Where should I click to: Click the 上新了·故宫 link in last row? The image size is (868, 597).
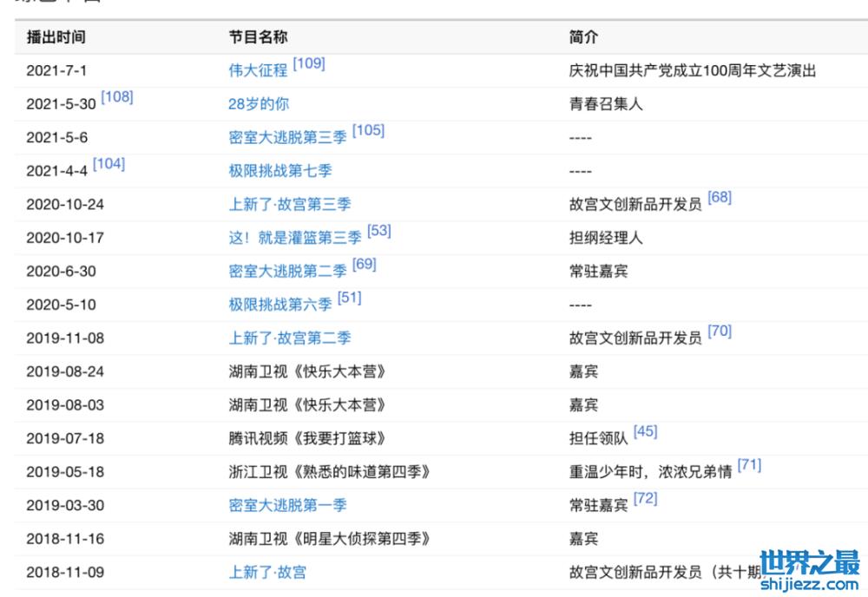point(266,572)
